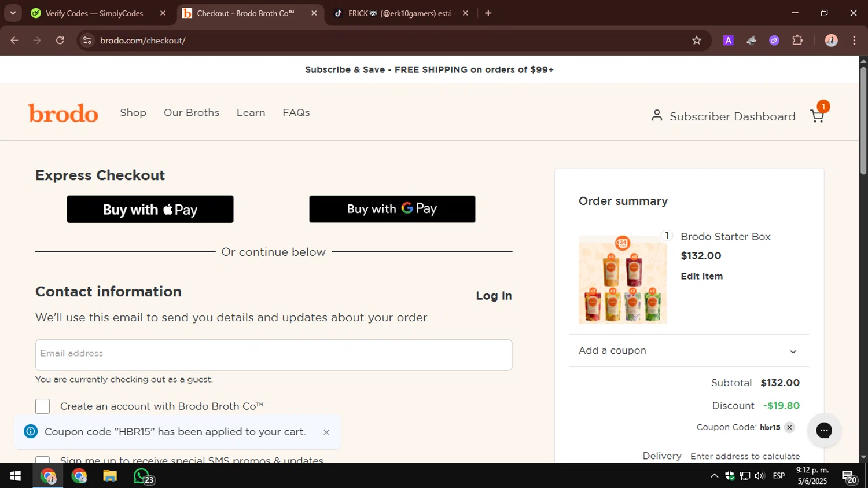
Task: Open the browser extensions puzzle icon
Action: (797, 41)
